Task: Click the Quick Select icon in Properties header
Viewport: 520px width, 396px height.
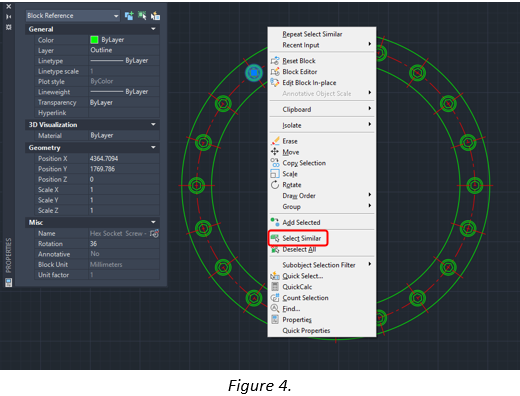Action: tap(155, 16)
